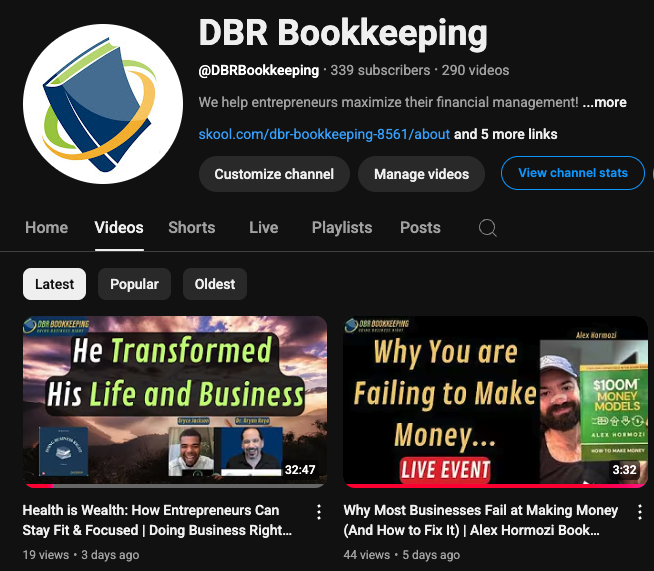The image size is (654, 571).
Task: Select the Videos tab
Action: 119,228
